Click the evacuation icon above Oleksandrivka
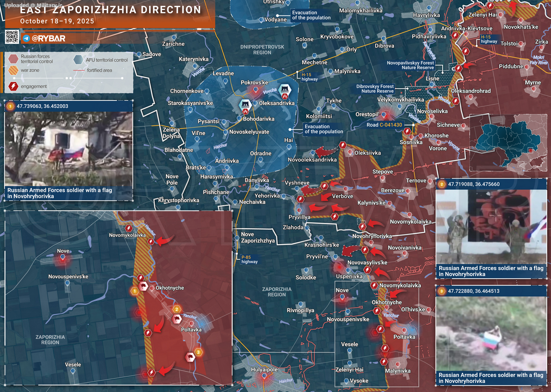The width and height of the screenshot is (551, 392). tap(285, 90)
